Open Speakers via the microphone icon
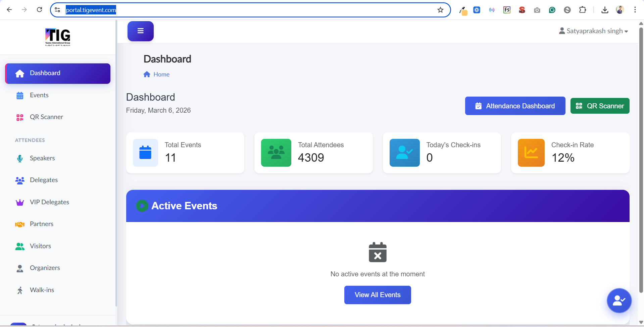This screenshot has height=327, width=644. click(x=20, y=158)
